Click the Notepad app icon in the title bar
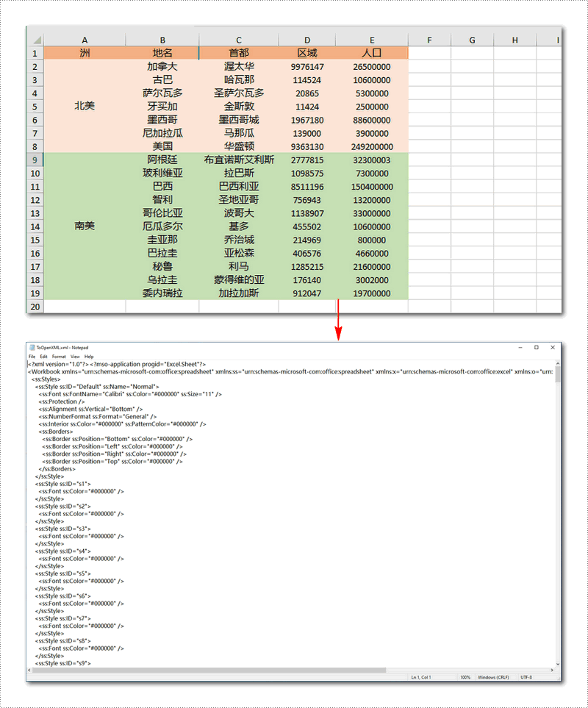Screen dimensions: 588x708 tap(32, 347)
